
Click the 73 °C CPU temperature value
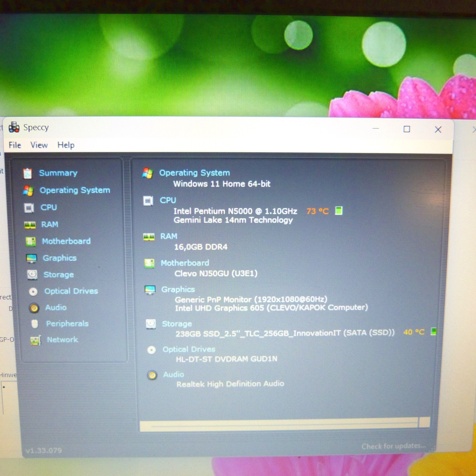(x=317, y=211)
